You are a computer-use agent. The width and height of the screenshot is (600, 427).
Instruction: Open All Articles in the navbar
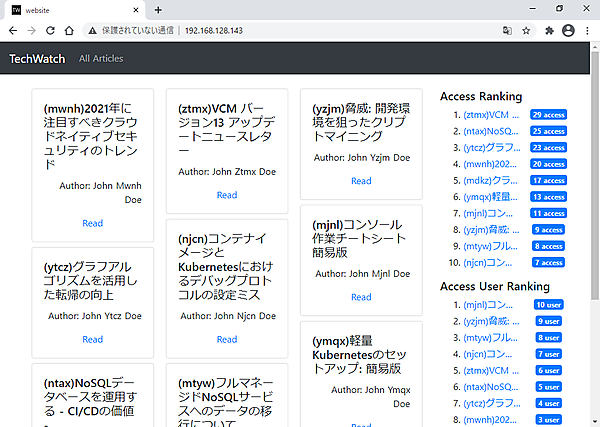pos(101,58)
